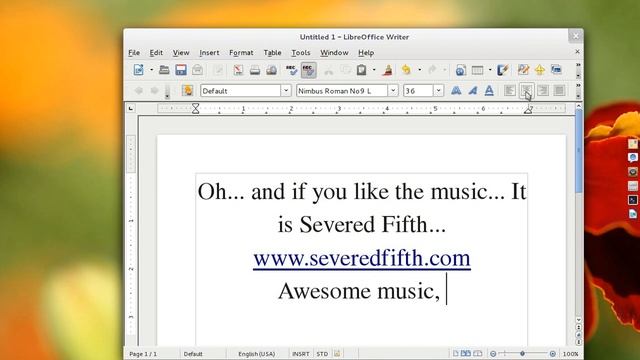Open the Undo history dropdown arrow
Viewport: 640px width, 360px height.
(419, 70)
